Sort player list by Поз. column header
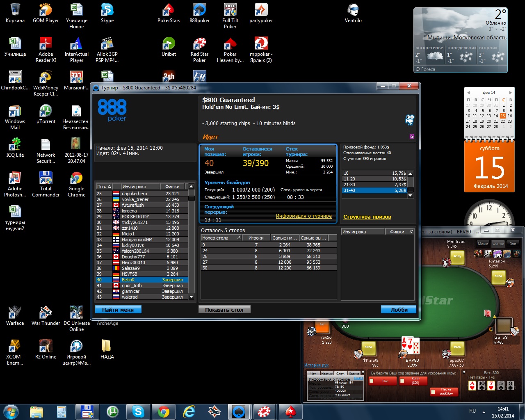Image resolution: width=525 pixels, height=420 pixels. [104, 187]
